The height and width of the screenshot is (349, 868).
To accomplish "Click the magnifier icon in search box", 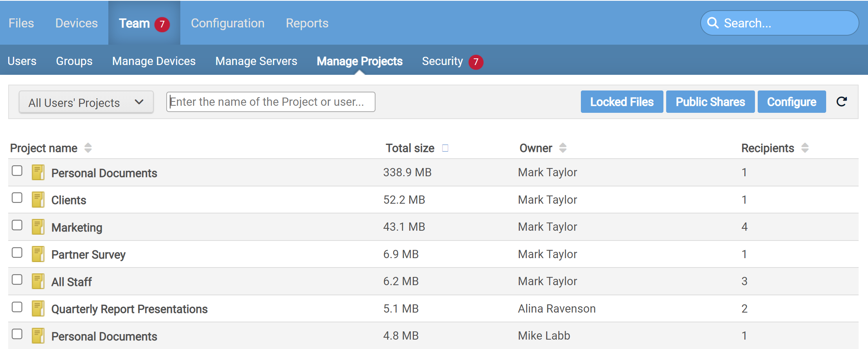I will (713, 23).
